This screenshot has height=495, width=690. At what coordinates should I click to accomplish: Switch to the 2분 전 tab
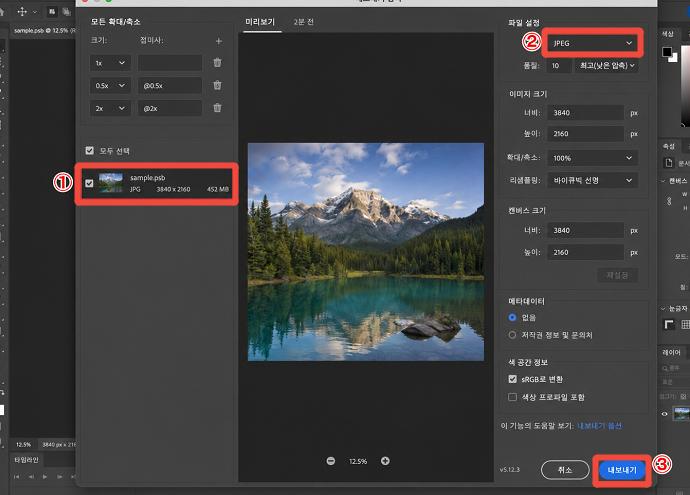304,22
